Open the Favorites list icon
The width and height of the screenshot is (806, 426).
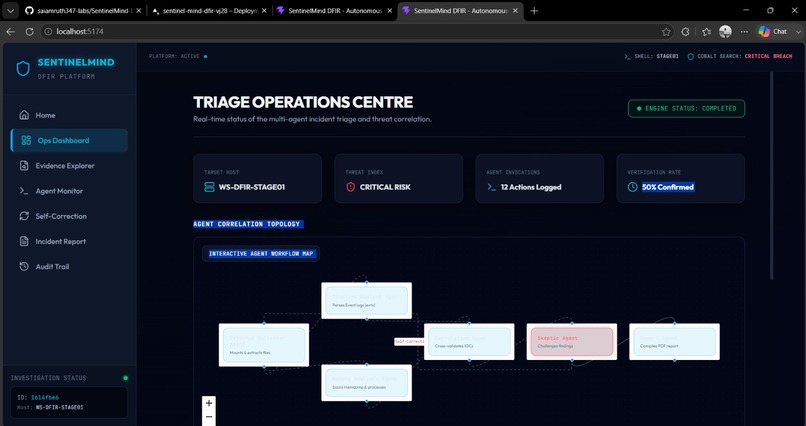[x=706, y=31]
